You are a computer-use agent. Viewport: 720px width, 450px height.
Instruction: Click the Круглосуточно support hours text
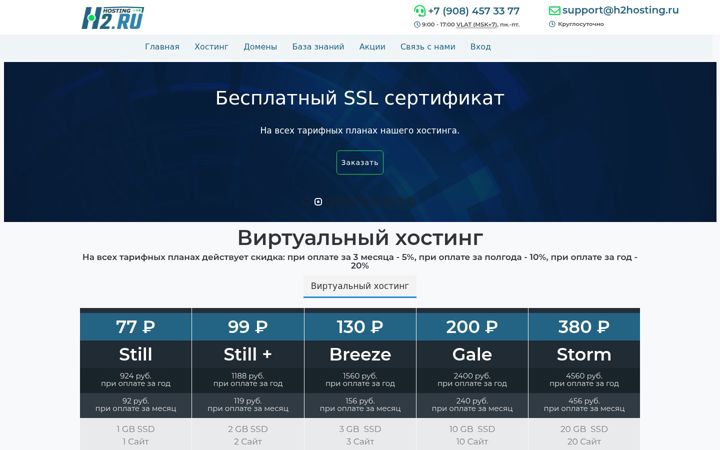point(581,24)
